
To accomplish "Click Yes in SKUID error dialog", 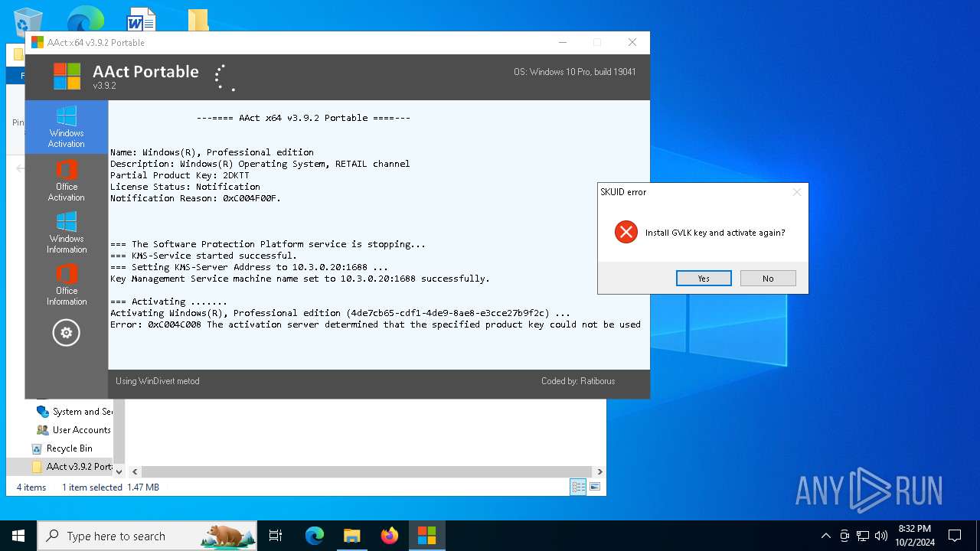I will [704, 279].
